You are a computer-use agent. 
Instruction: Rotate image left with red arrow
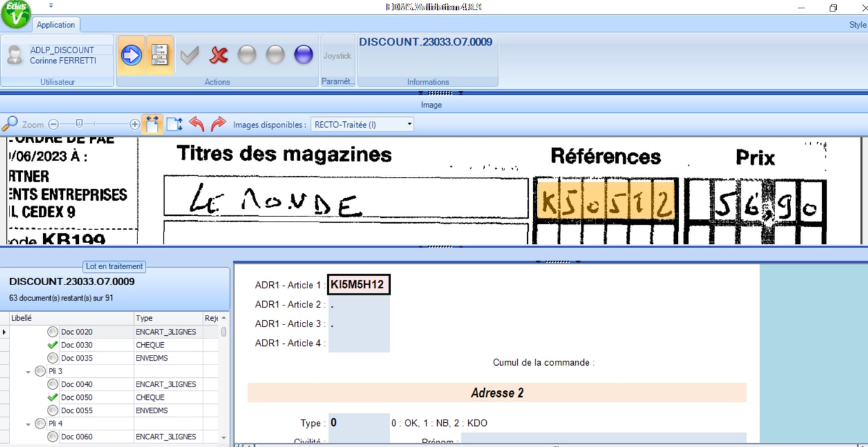(x=196, y=124)
